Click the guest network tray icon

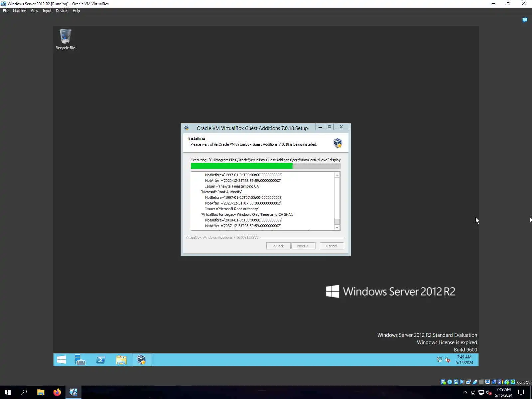tap(439, 360)
